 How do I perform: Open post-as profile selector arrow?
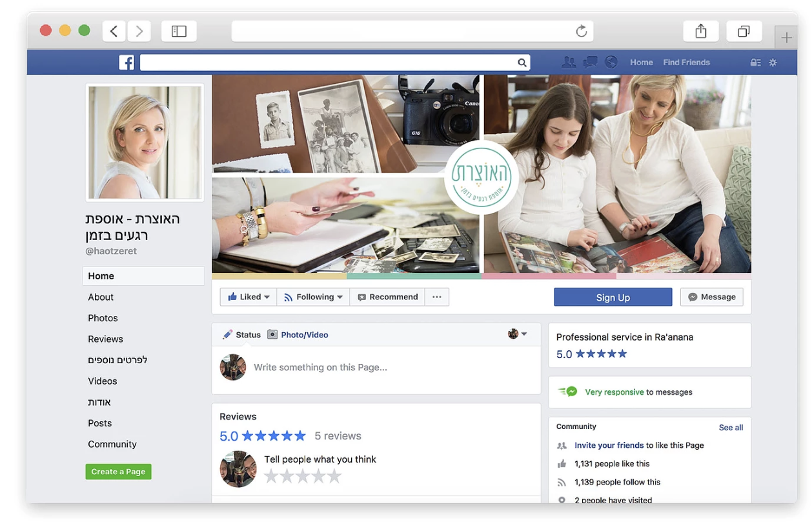524,334
